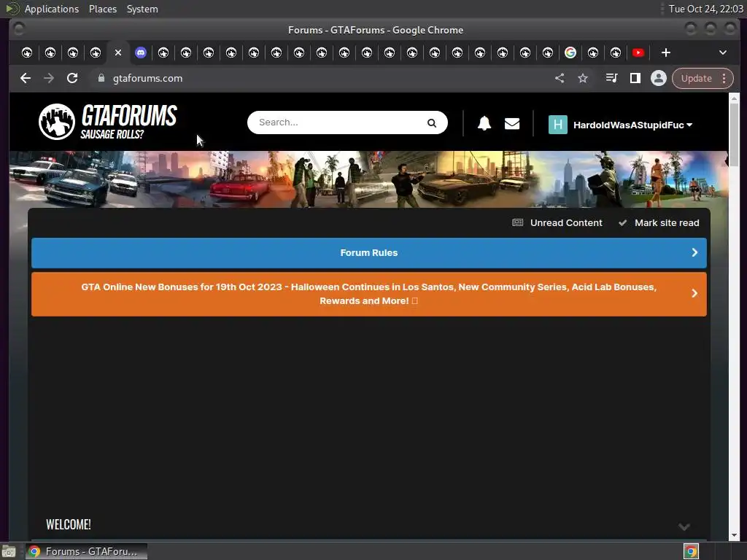
Task: Click the show desktop icon in taskbar
Action: (x=9, y=551)
